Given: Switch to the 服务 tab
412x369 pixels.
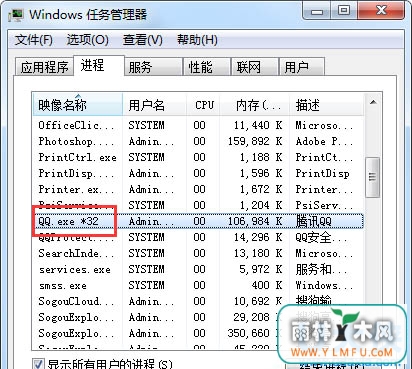Looking at the screenshot, I should (153, 67).
